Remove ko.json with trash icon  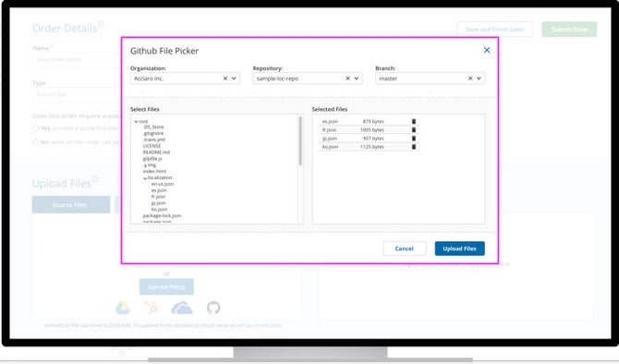pos(414,147)
